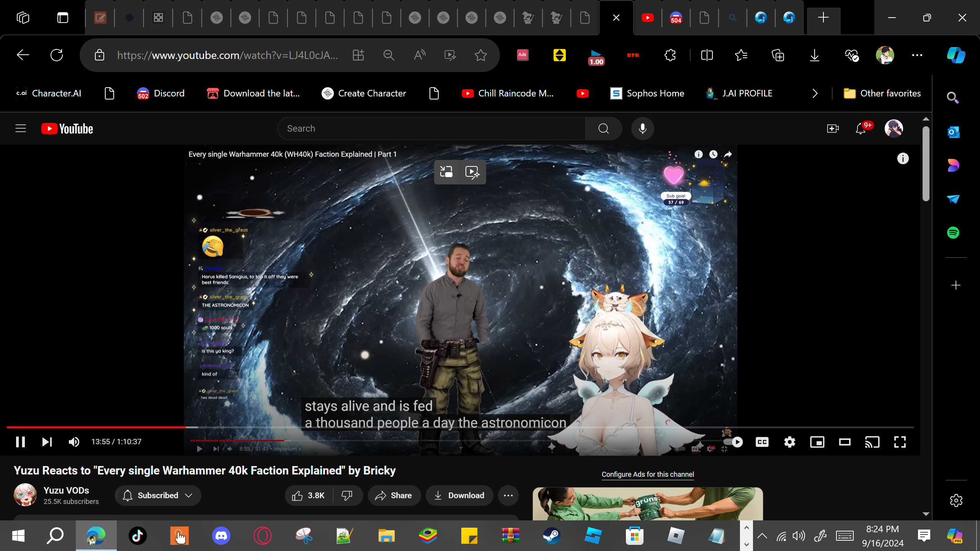
Task: Open the Discord bookmark
Action: click(x=161, y=93)
